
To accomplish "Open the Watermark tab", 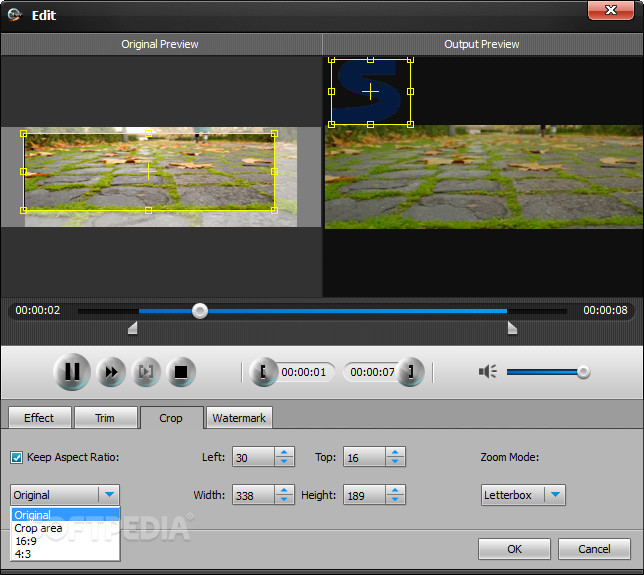I will tap(239, 418).
